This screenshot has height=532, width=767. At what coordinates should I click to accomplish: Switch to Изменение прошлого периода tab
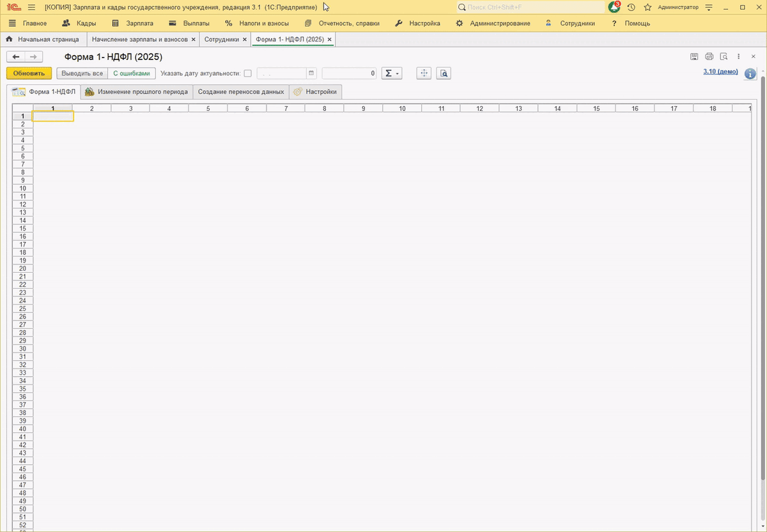[x=137, y=92]
